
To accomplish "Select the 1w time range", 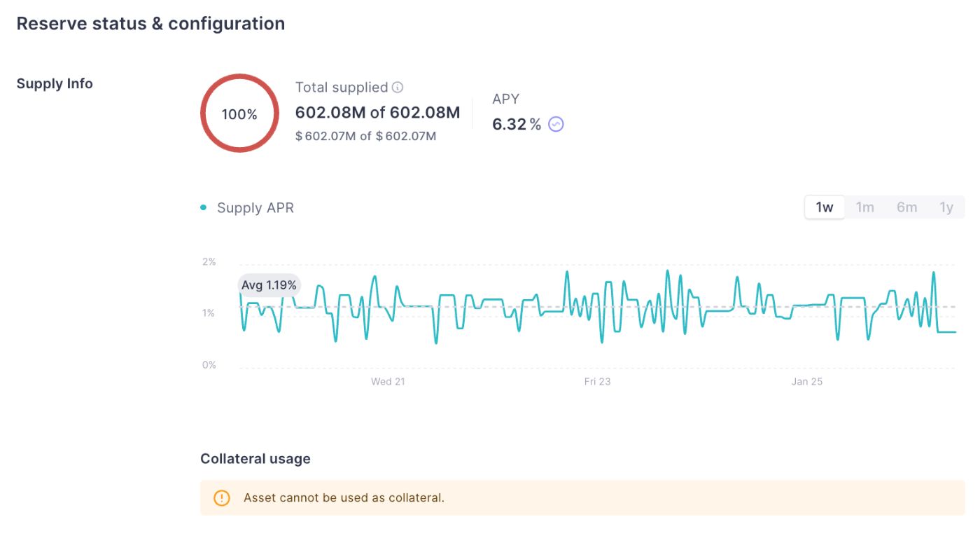I will click(825, 207).
